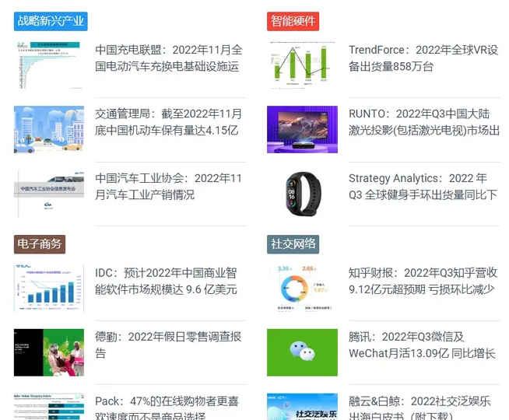Open 腾讯 微信及WeChat月活13.09亿 article
The image size is (509, 420).
(x=422, y=345)
